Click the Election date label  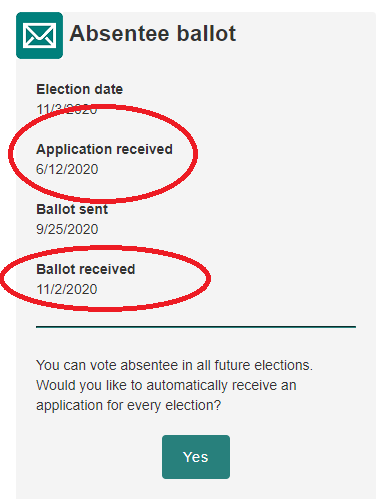79,89
